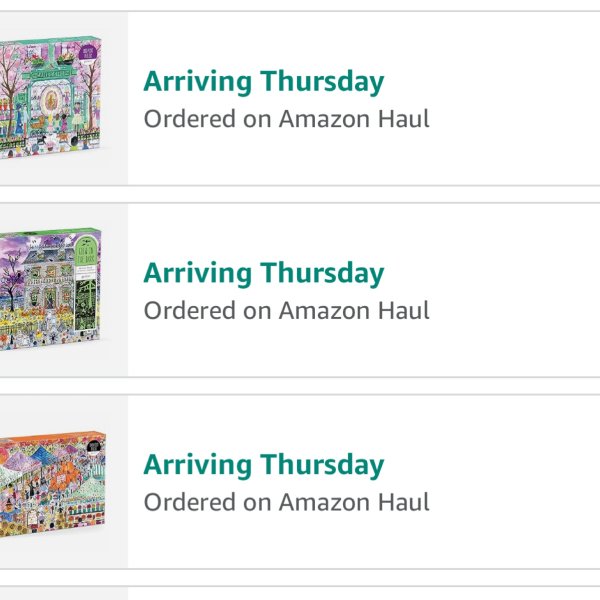The image size is (600, 600).
Task: Select "Ordered on Amazon Haul" under the orange market puzzle
Action: (286, 502)
